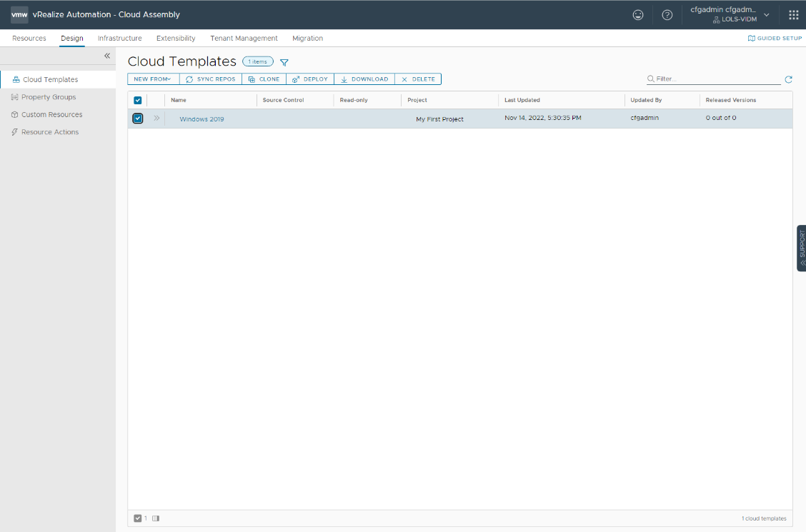Screen dimensions: 806x532
Task: Click the Read-only column header
Action: point(354,100)
